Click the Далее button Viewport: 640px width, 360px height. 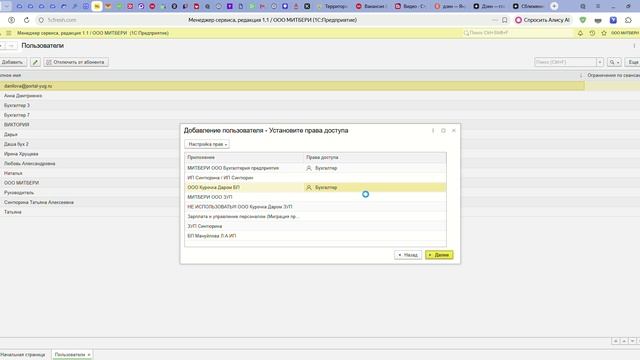click(439, 255)
